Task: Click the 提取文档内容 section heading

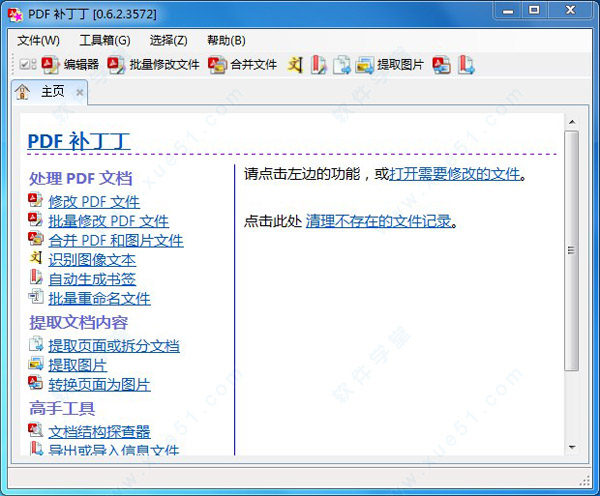Action: [78, 323]
